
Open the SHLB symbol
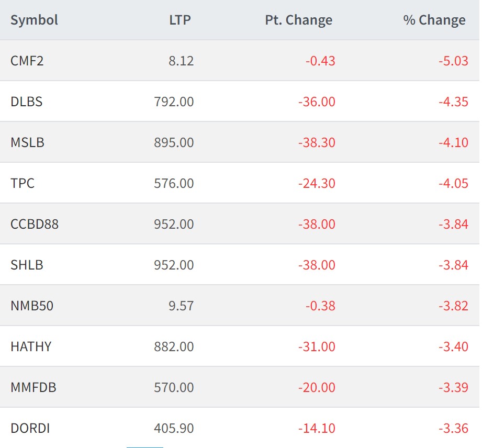(27, 265)
